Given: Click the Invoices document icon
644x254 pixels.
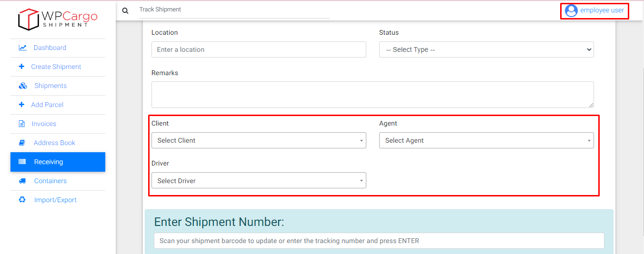Looking at the screenshot, I should pos(21,124).
